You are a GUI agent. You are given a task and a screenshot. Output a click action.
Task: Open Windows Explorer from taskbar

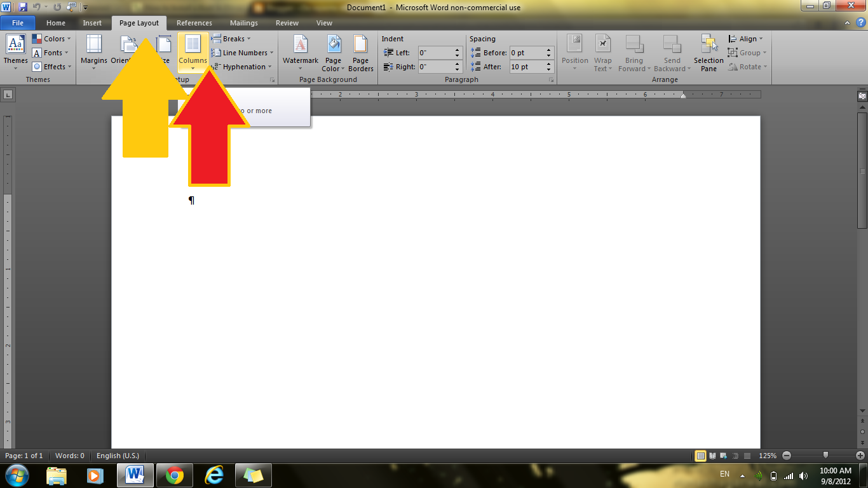(57, 475)
